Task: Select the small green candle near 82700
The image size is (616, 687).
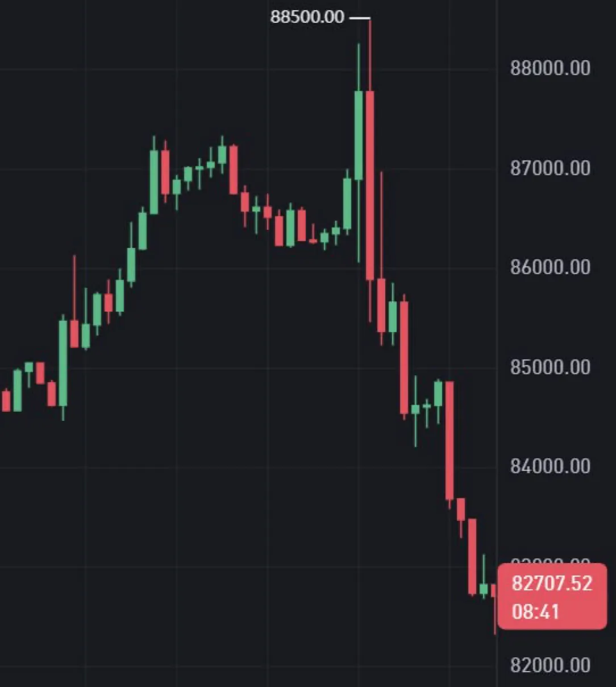Action: tap(484, 589)
